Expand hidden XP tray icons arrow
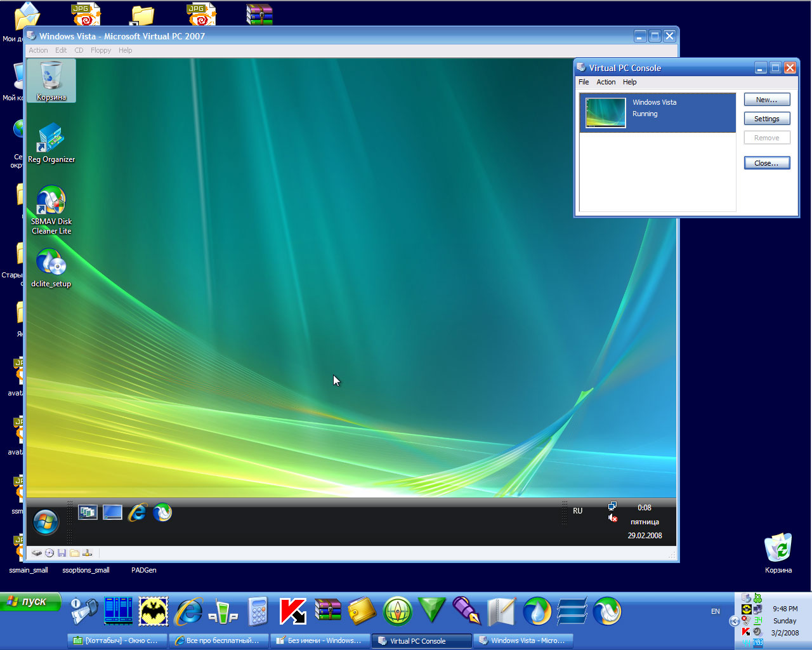Screen dimensions: 812x650 (x=734, y=621)
